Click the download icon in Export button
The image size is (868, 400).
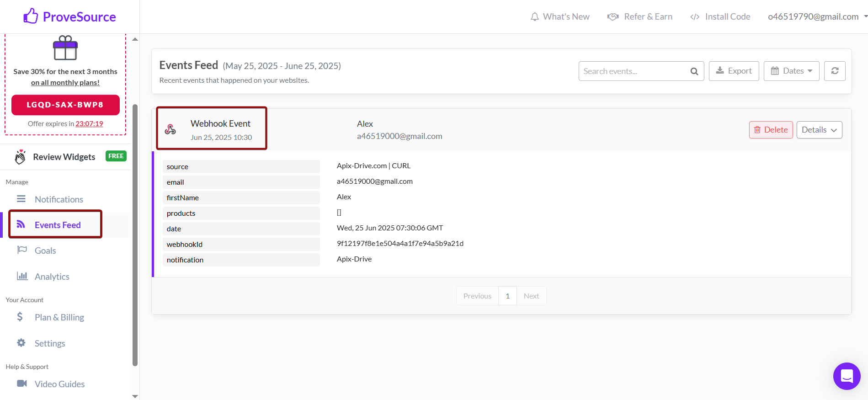[720, 70]
